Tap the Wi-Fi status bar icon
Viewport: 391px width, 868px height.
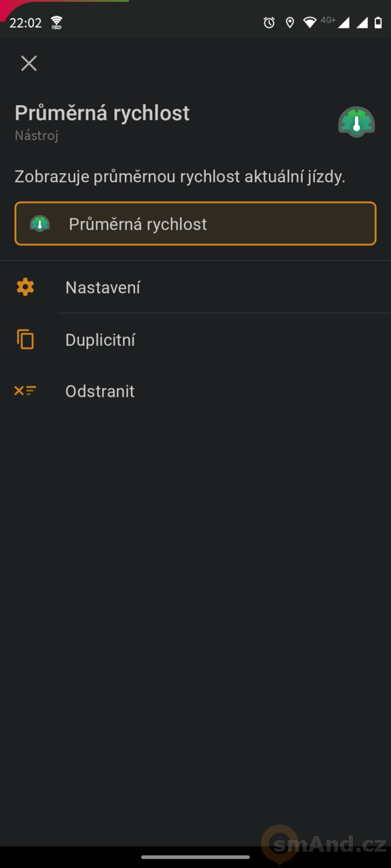(x=310, y=22)
